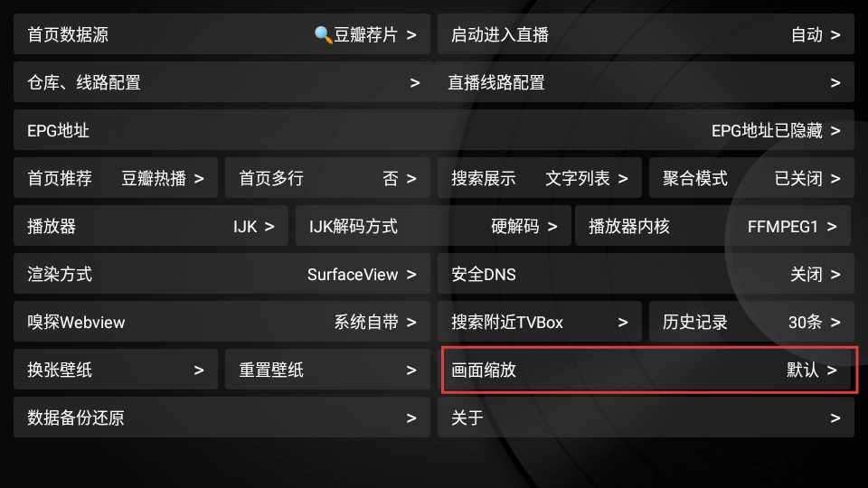Open 安全DNS setting
Screen dimensions: 868x488
click(646, 274)
